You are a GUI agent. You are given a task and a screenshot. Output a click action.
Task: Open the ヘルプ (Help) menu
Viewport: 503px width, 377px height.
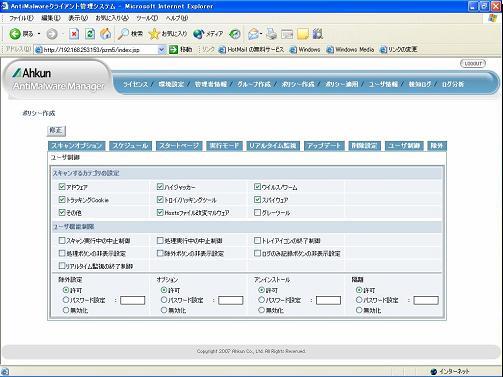[x=177, y=18]
